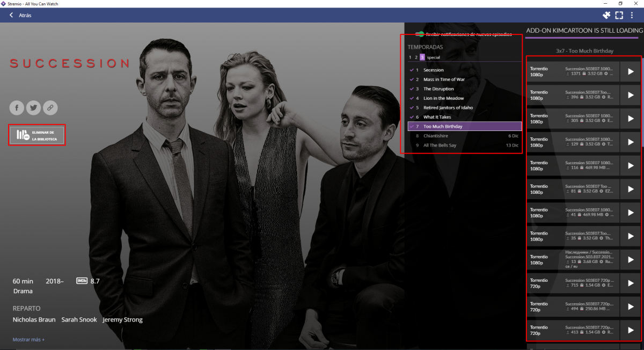Select episode 8 Chiantishire
644x350 pixels.
click(x=465, y=136)
